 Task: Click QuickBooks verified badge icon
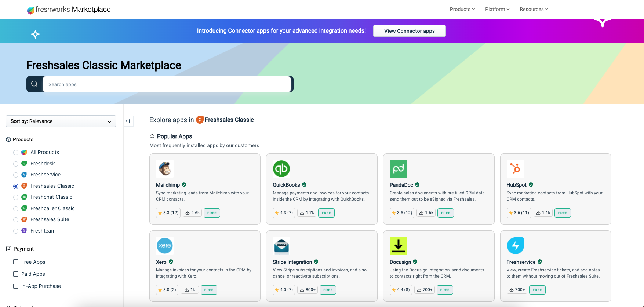coord(305,185)
